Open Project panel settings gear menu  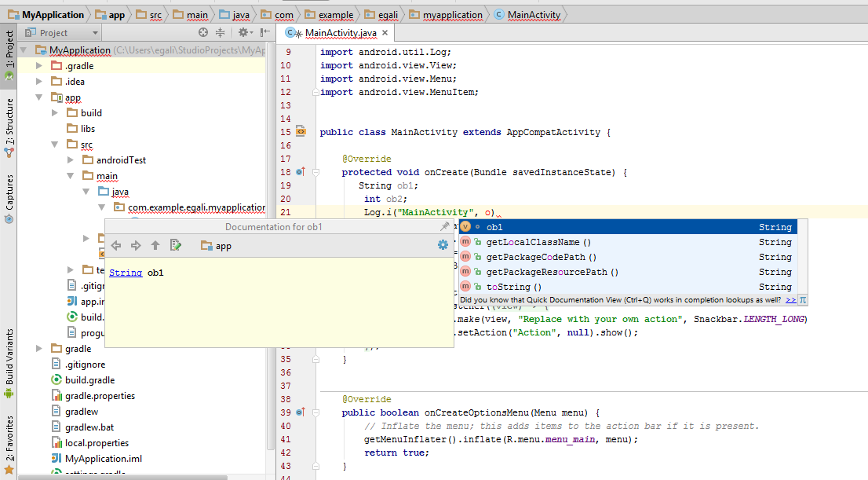[244, 33]
